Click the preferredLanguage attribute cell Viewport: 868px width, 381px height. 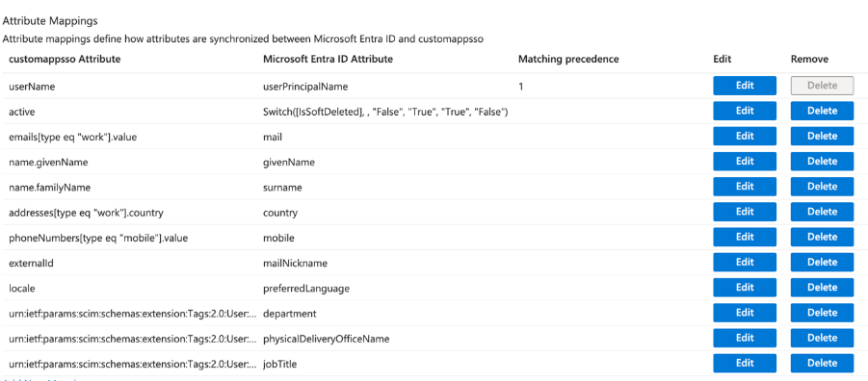306,288
